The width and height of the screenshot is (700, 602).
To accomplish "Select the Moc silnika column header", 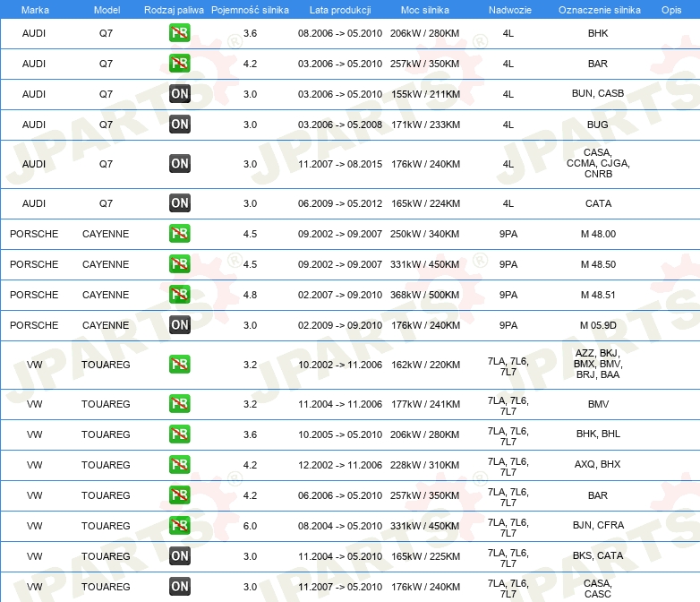I will point(424,10).
